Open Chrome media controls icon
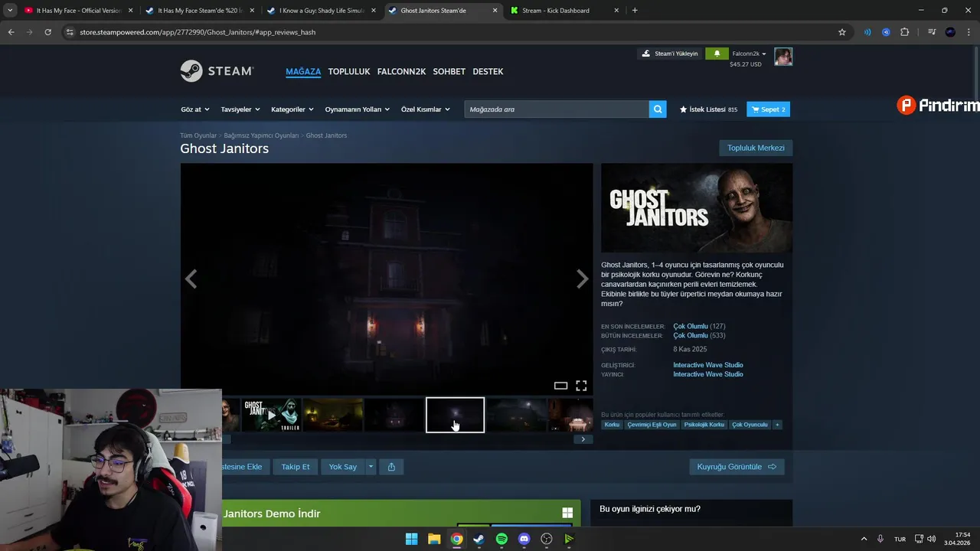Image resolution: width=980 pixels, height=551 pixels. coord(932,32)
